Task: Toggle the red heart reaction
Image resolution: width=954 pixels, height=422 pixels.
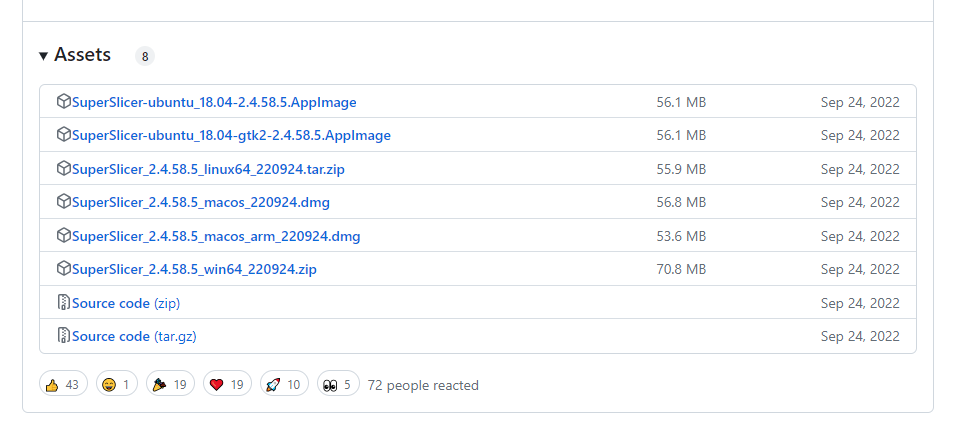Action: pyautogui.click(x=227, y=384)
